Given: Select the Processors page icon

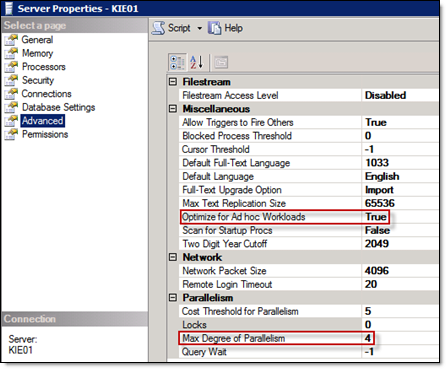Looking at the screenshot, I should click(11, 67).
